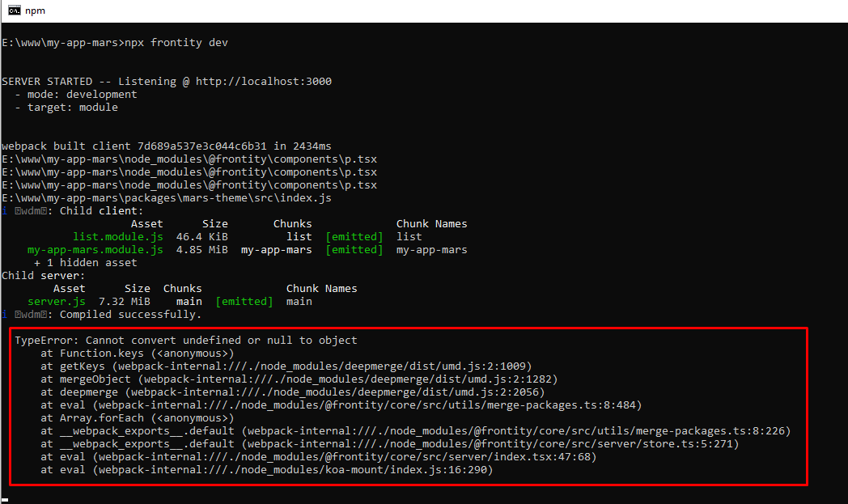Click the command prompt icon in title bar

[x=14, y=11]
